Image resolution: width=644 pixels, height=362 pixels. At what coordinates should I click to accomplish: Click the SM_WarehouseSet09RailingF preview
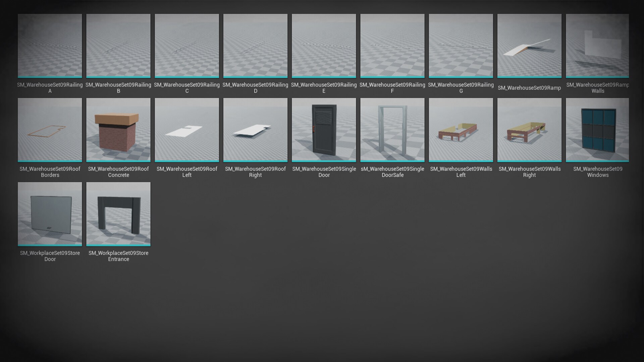tap(392, 46)
